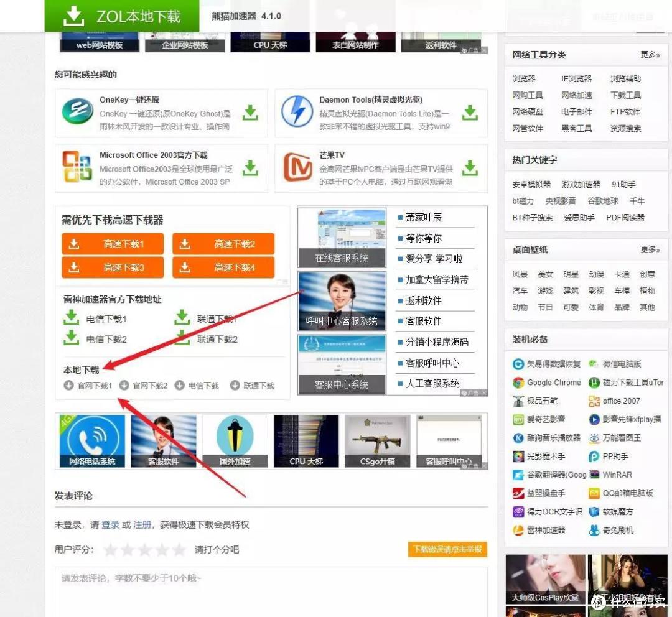Click 芒果TV green download icon

coord(470,169)
